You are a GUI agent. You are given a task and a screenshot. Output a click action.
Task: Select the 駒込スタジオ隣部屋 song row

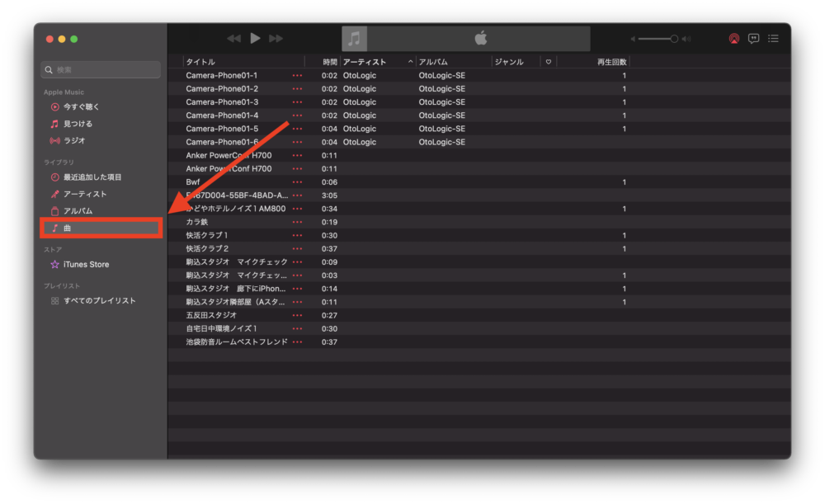point(478,302)
